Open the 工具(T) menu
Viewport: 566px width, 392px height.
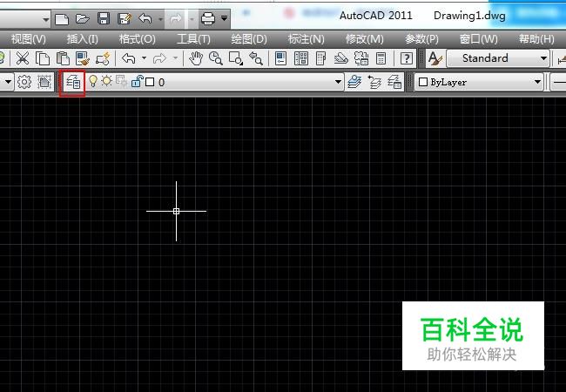pyautogui.click(x=193, y=39)
